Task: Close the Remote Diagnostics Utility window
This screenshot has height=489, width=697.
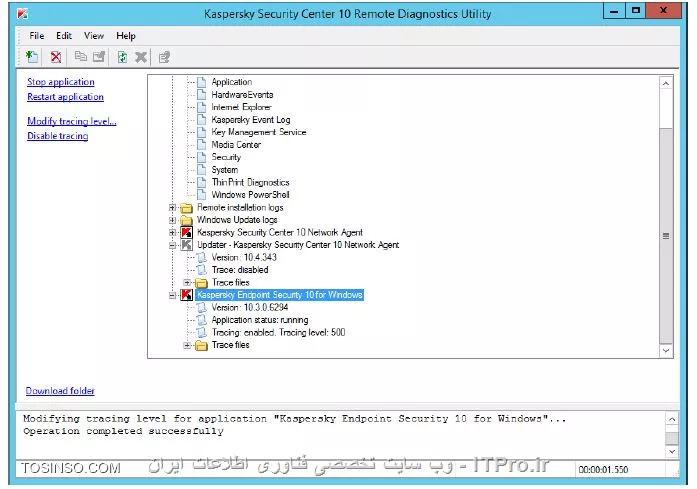Action: click(x=664, y=11)
